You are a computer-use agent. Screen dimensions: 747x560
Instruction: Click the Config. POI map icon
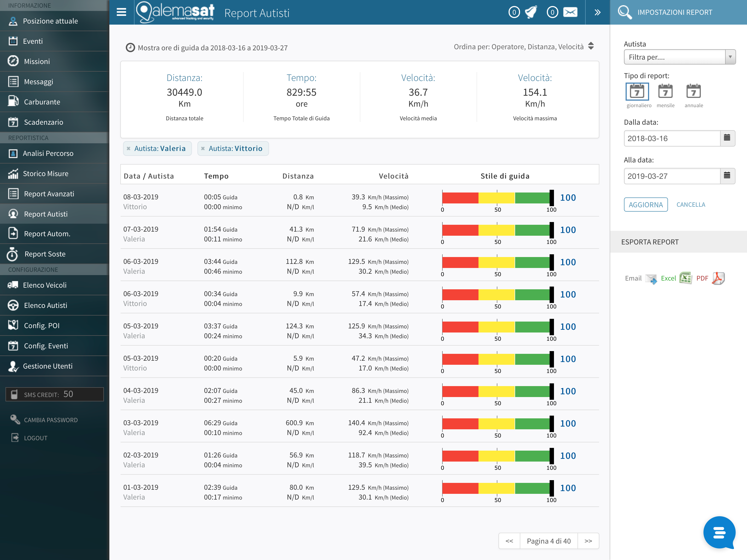pos(13,325)
